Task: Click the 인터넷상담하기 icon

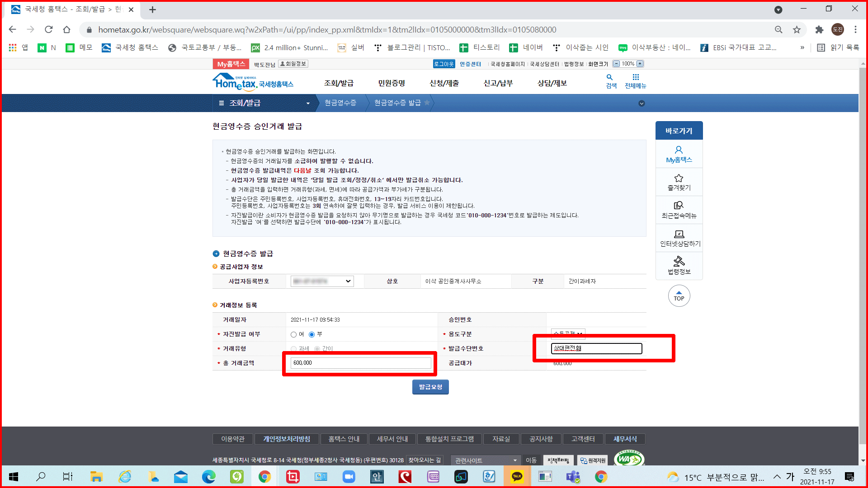Action: 679,234
